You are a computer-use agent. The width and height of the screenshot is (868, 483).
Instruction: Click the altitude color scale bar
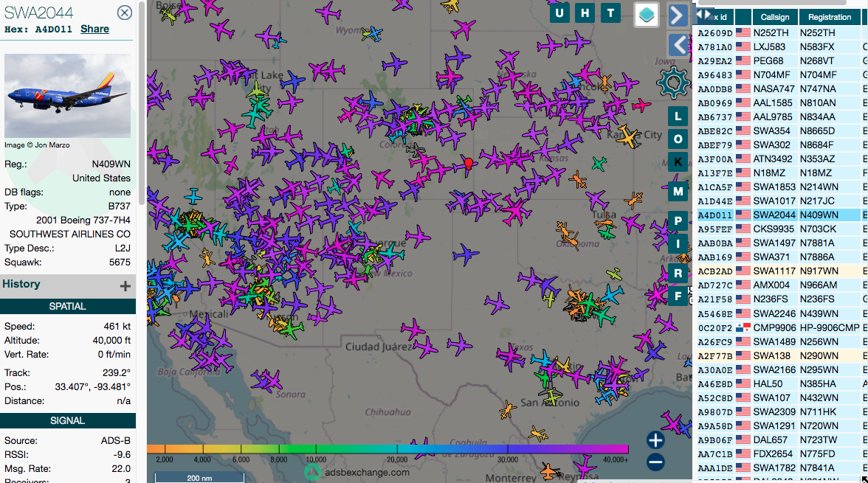coord(387,448)
